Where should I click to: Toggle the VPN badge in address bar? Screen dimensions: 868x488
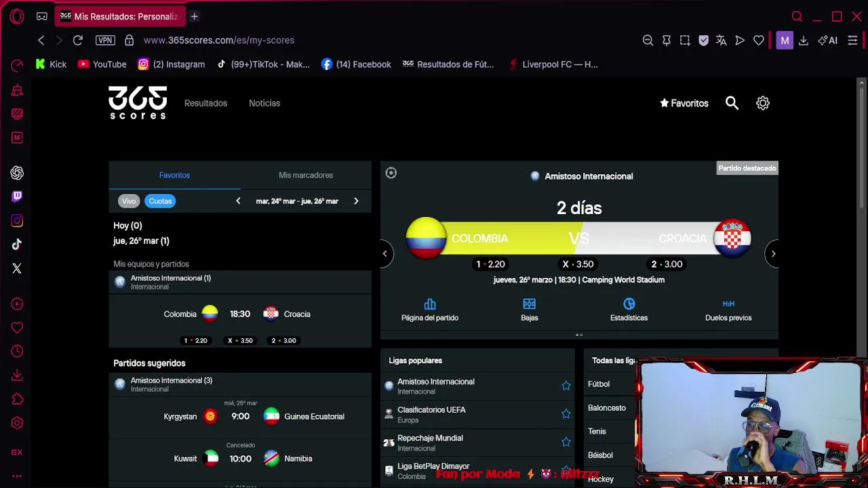[x=105, y=40]
